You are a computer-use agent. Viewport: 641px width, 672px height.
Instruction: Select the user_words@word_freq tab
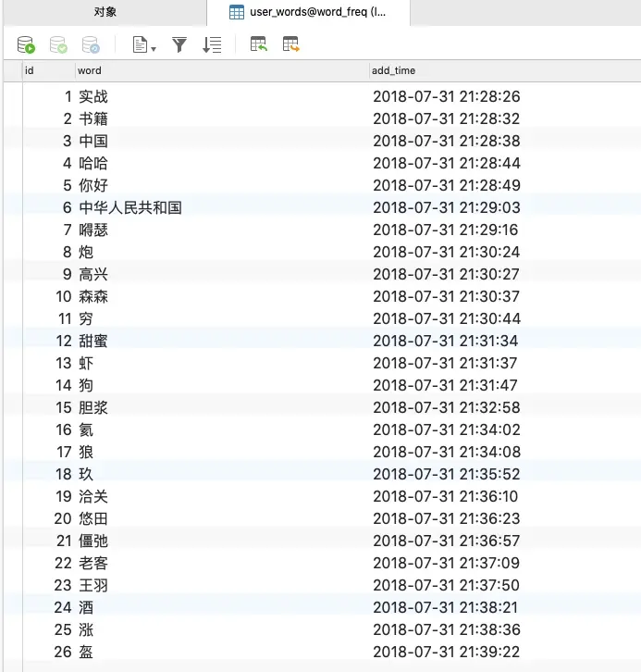click(308, 12)
